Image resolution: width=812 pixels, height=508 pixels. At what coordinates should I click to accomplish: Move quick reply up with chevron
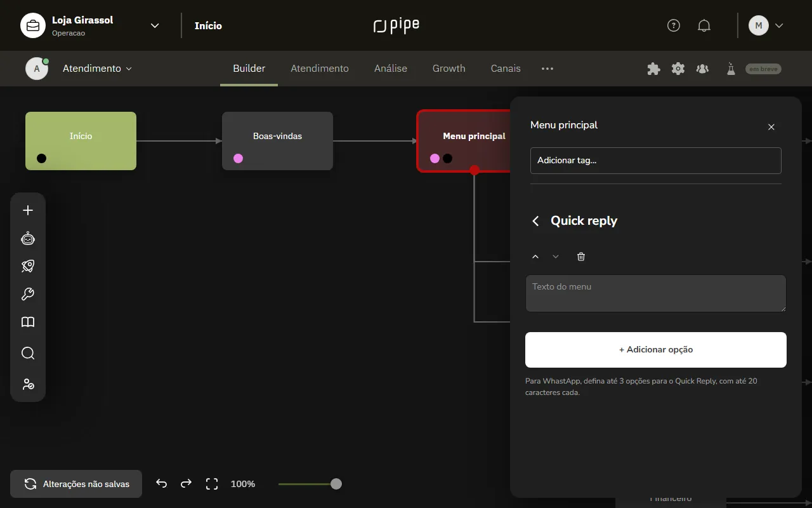(x=535, y=257)
